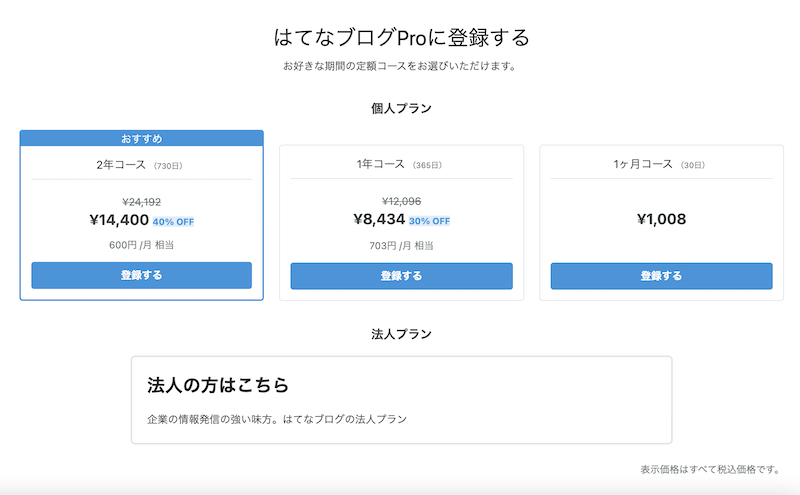Click the 703円/月 相当 text

pyautogui.click(x=401, y=245)
